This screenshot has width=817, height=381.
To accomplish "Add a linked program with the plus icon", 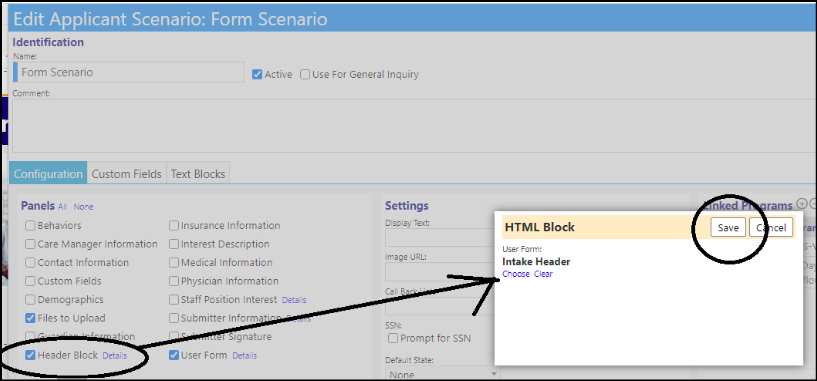I will coord(802,204).
